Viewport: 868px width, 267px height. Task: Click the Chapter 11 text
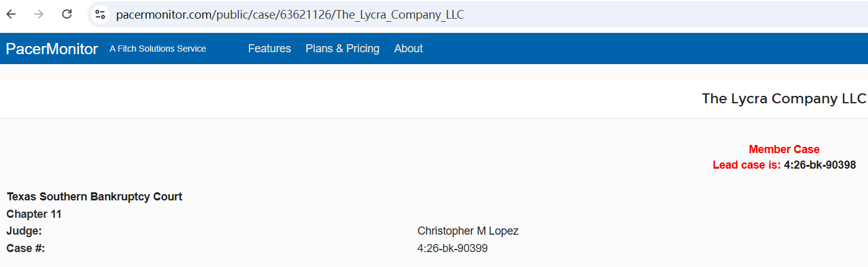34,214
